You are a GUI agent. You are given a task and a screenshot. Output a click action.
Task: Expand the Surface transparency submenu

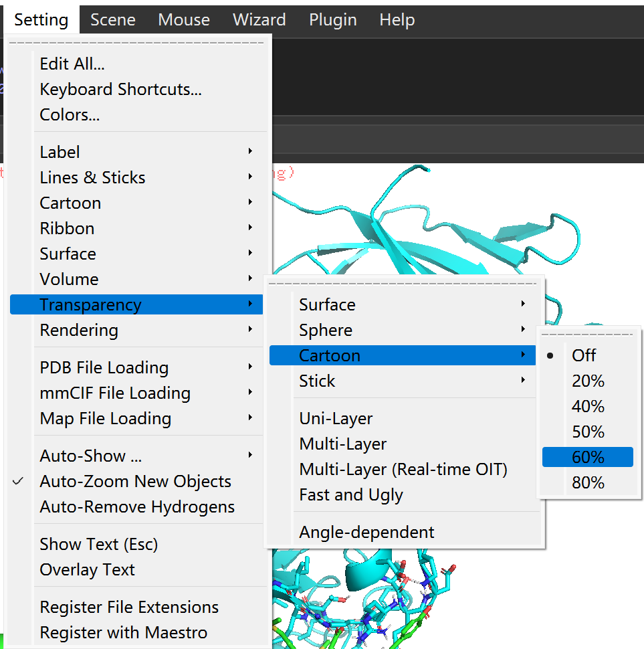(327, 304)
